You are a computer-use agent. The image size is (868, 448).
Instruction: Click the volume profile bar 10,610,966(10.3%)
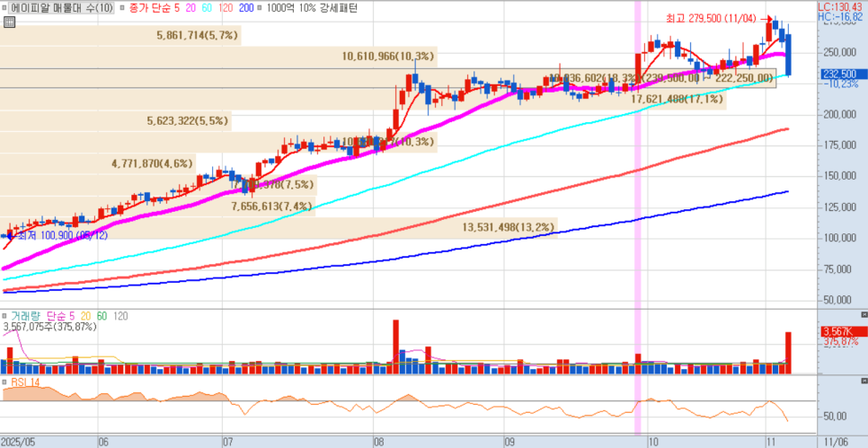pyautogui.click(x=218, y=57)
